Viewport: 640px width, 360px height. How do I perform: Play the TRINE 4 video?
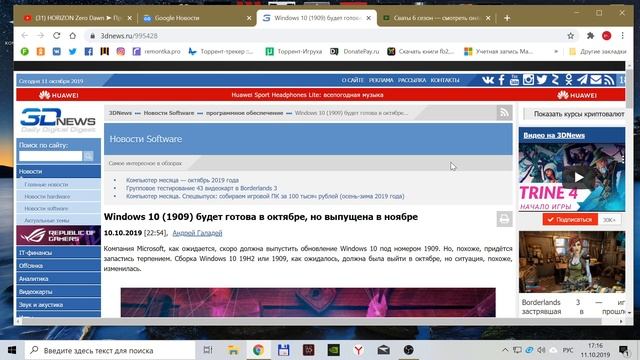578,177
